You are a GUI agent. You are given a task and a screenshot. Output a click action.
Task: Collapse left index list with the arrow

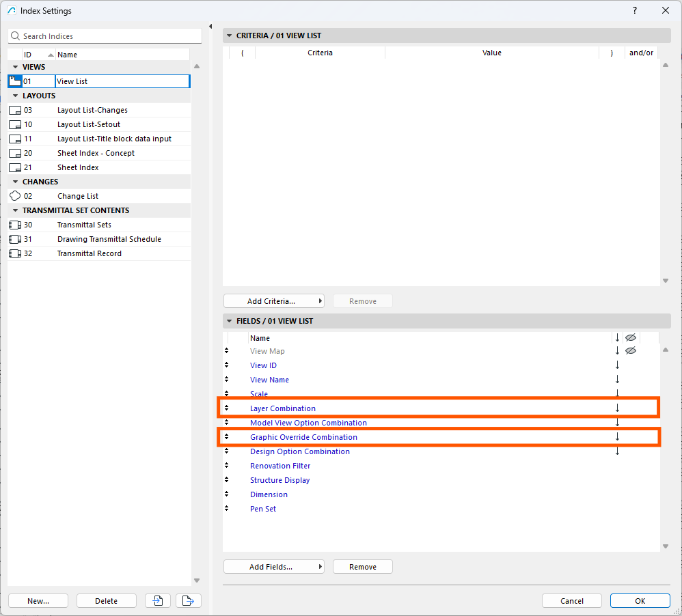pos(210,26)
